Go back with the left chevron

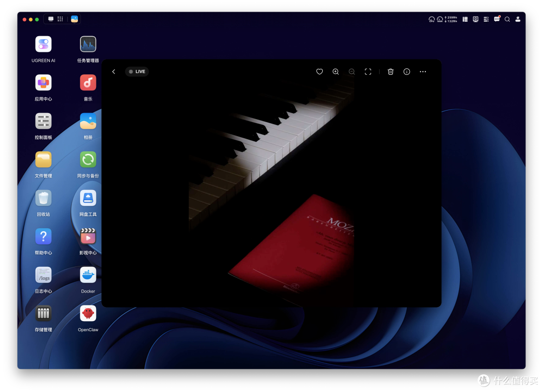click(x=114, y=72)
